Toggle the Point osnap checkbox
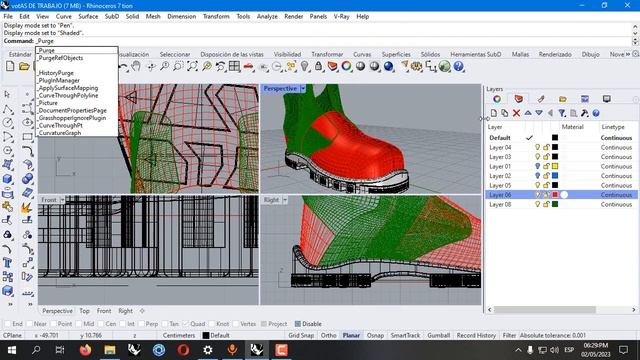 tap(53, 324)
